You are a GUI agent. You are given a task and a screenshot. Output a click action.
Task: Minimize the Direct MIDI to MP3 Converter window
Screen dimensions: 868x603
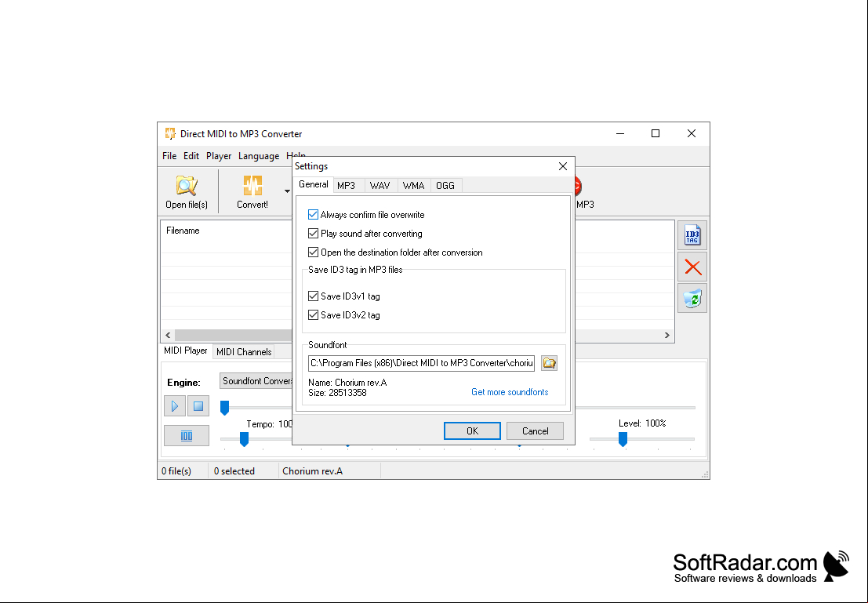click(x=620, y=133)
